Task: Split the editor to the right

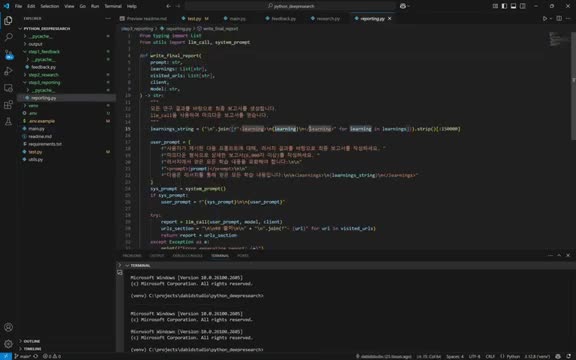Action: (x=559, y=18)
